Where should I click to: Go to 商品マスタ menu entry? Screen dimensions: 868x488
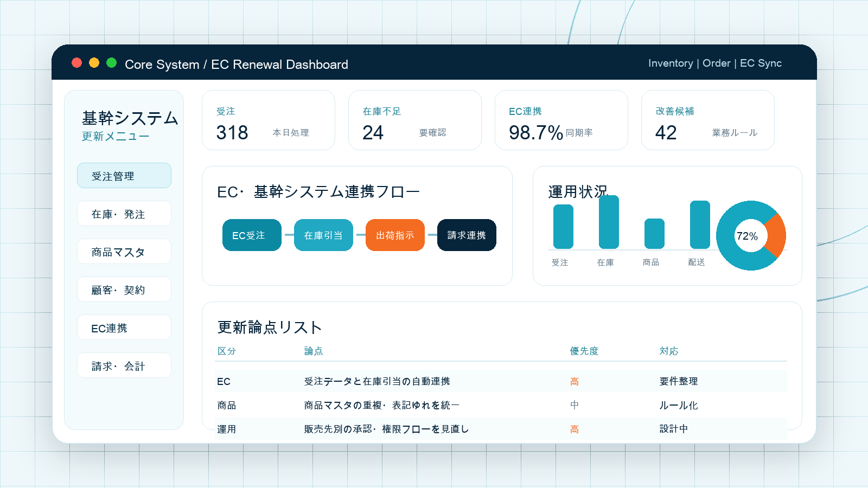click(124, 252)
